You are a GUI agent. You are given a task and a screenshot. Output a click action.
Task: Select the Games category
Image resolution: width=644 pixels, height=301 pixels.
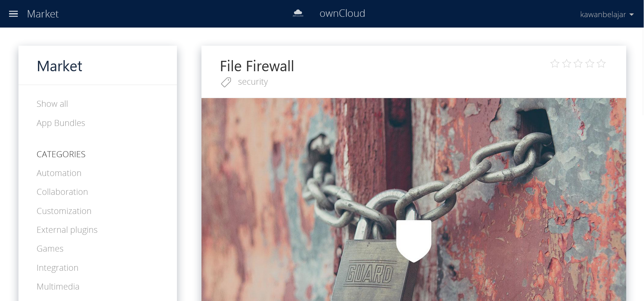coord(50,249)
